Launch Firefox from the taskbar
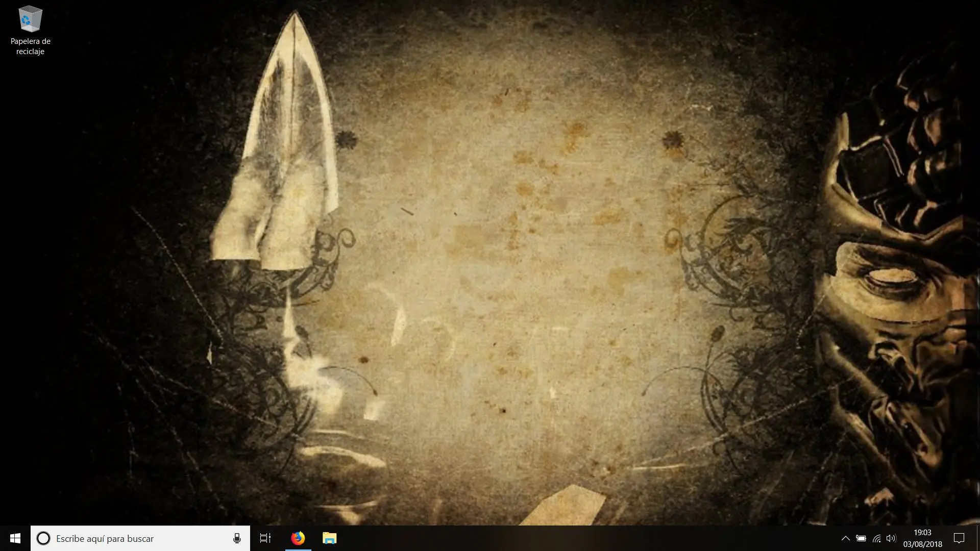 [298, 538]
